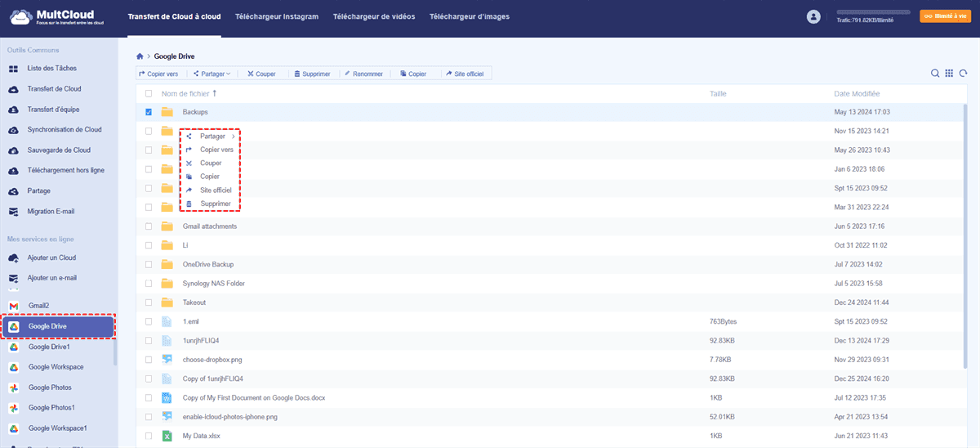
Task: Click the search magnifier icon
Action: pyautogui.click(x=935, y=74)
